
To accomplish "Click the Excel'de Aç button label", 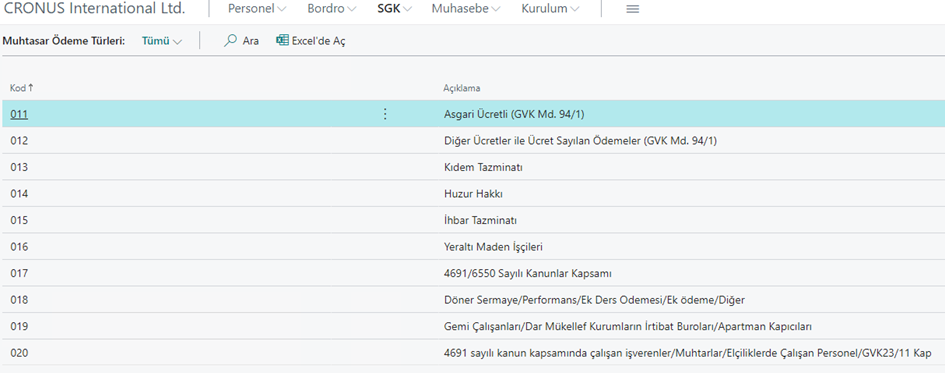I will point(318,41).
